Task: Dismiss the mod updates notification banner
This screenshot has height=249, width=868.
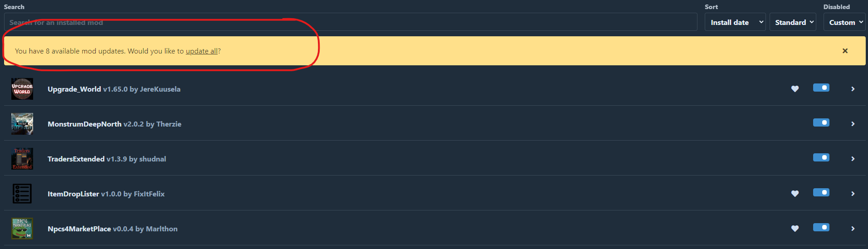Action: coord(845,51)
